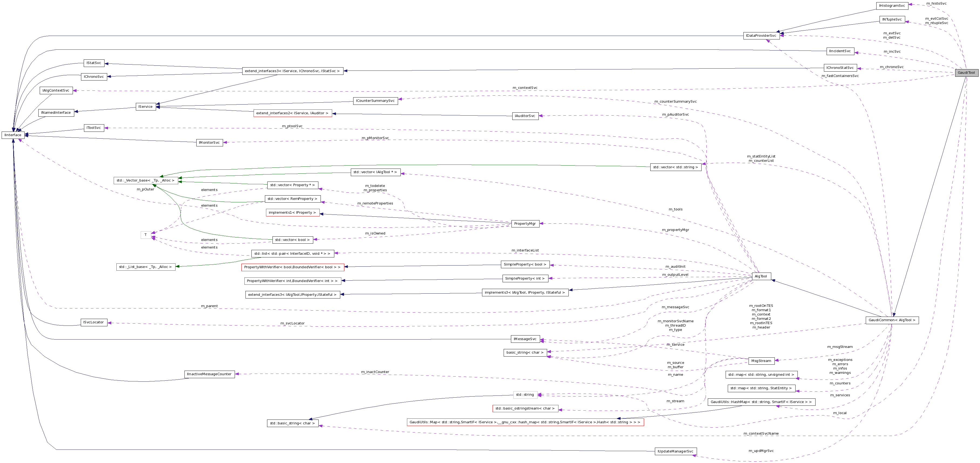The width and height of the screenshot is (980, 463).
Task: Open the MsgStream class node
Action: coord(762,361)
